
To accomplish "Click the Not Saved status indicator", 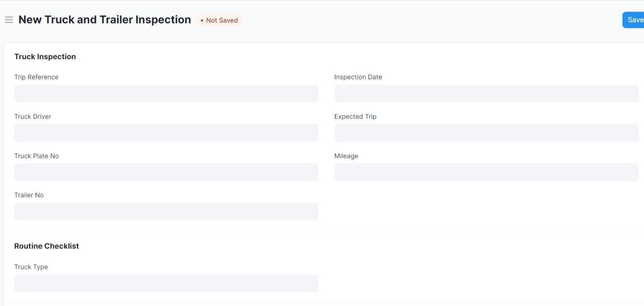I will tap(219, 20).
